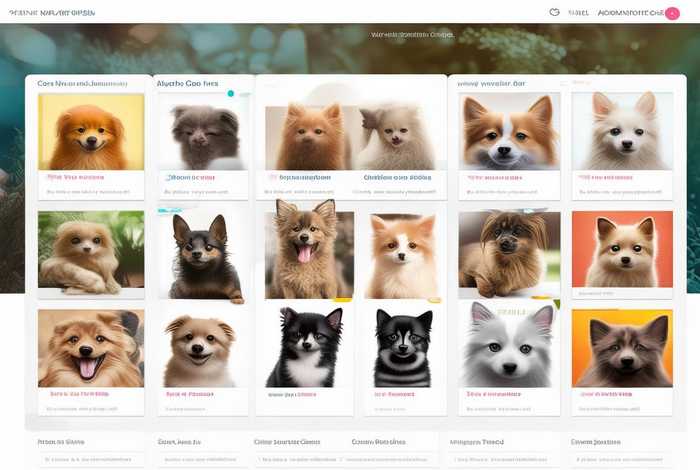
Task: Open the account link beside the pink icon
Action: [629, 13]
